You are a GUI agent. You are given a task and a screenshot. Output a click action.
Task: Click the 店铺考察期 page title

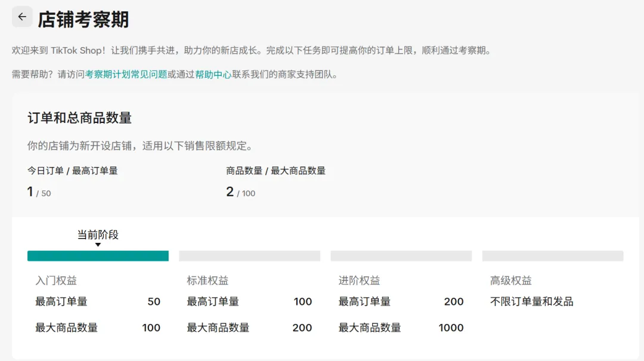[x=83, y=20]
